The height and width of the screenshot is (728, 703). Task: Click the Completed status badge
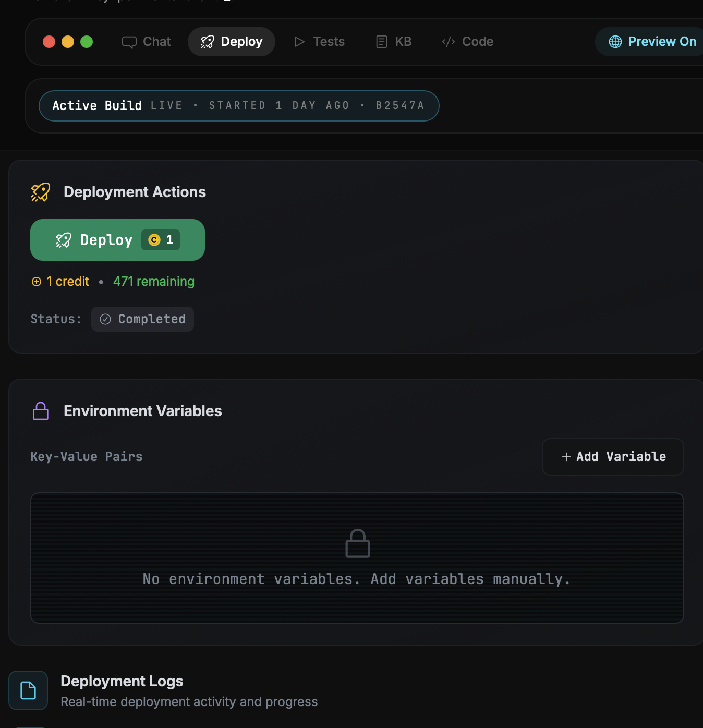tap(142, 319)
